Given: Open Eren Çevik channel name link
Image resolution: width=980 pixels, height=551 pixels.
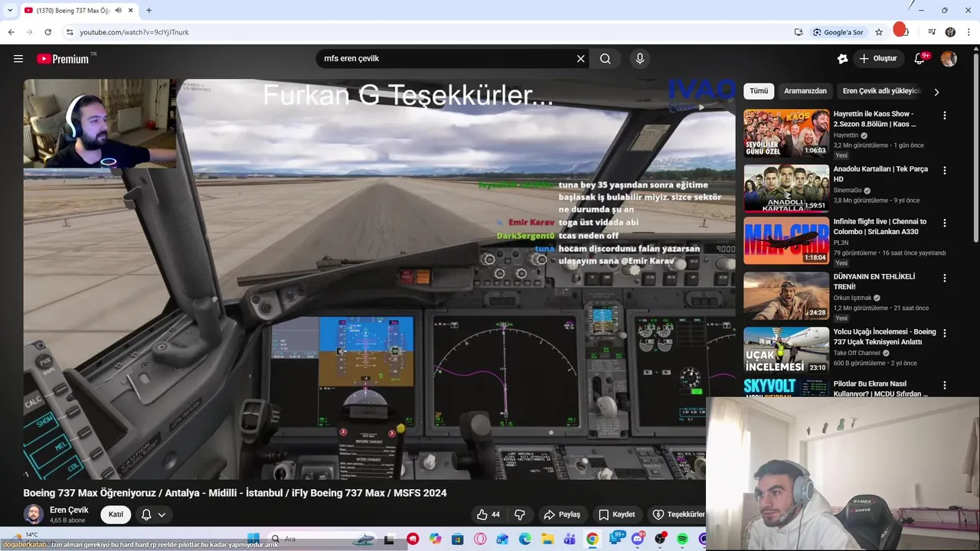Looking at the screenshot, I should [x=69, y=510].
